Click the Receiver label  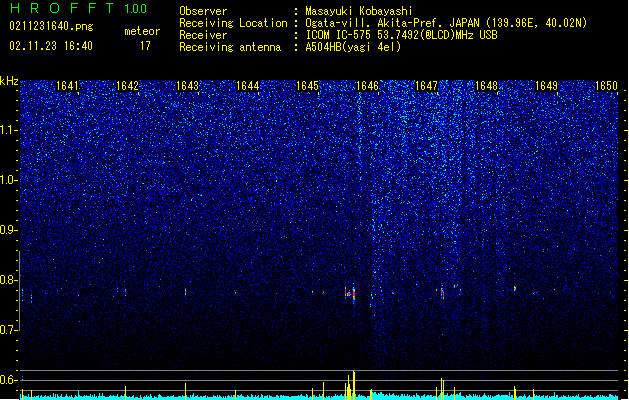pos(203,35)
